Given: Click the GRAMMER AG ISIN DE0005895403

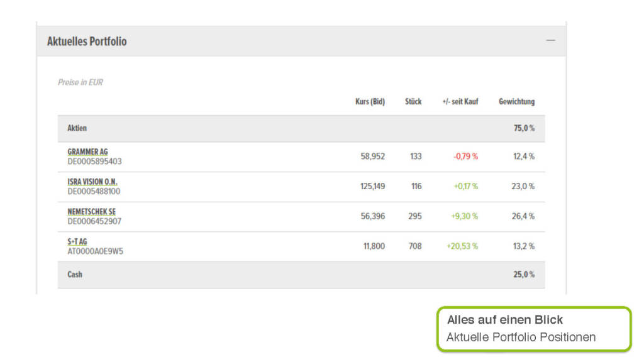Looking at the screenshot, I should (x=94, y=162).
